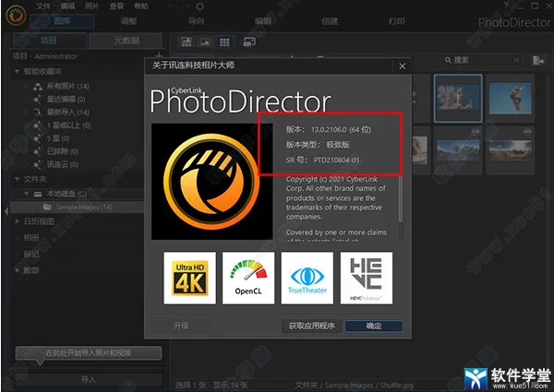Collapse the 智能收藏夹 section
Screen dimensions: 554x392
17,71
